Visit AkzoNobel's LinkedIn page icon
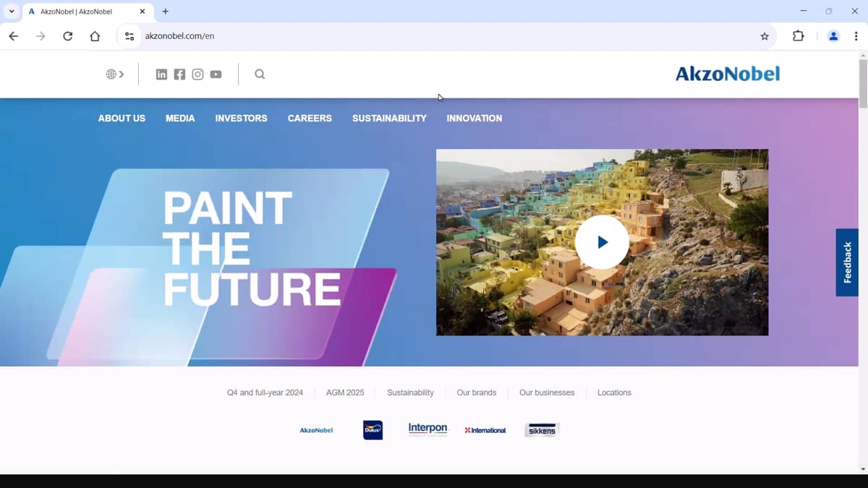 point(161,74)
